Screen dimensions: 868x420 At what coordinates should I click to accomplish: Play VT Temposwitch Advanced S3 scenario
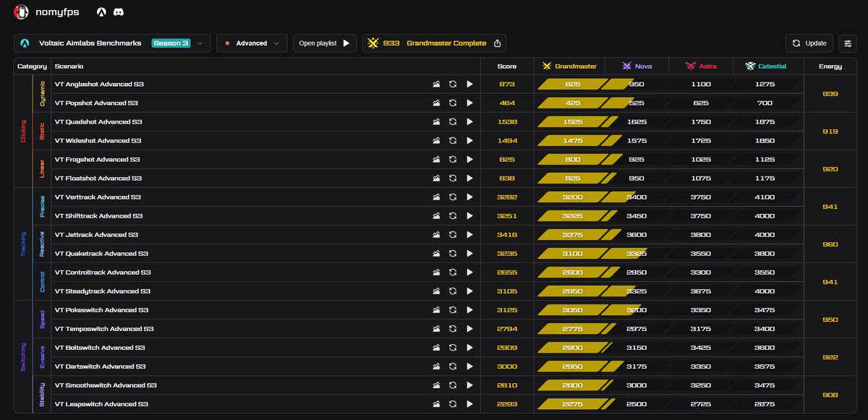(x=469, y=328)
